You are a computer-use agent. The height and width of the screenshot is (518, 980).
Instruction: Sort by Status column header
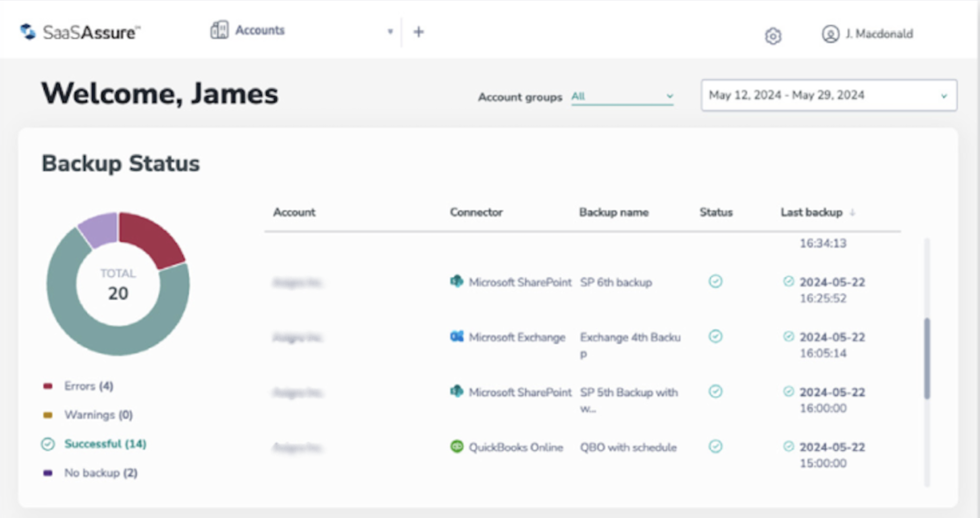(x=716, y=212)
